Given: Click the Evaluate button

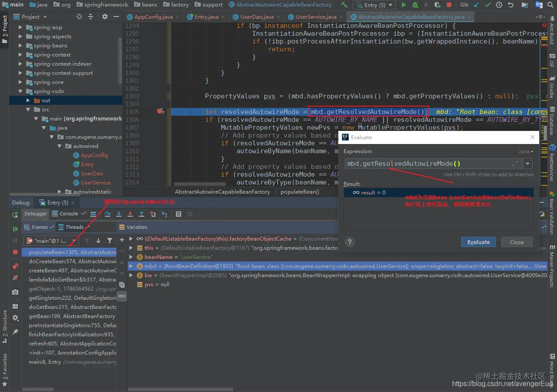Looking at the screenshot, I should click(478, 242).
